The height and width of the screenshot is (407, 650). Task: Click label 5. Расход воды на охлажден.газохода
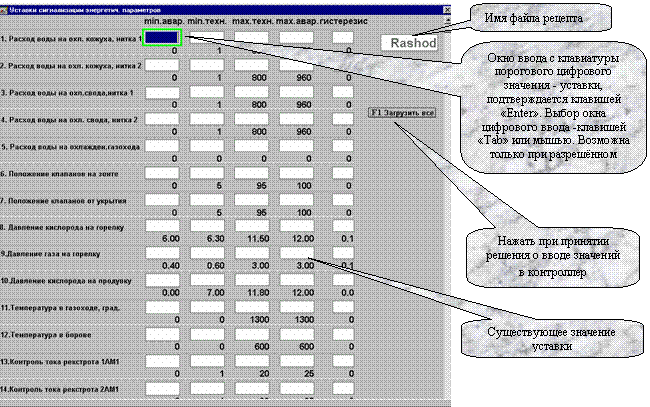71,147
